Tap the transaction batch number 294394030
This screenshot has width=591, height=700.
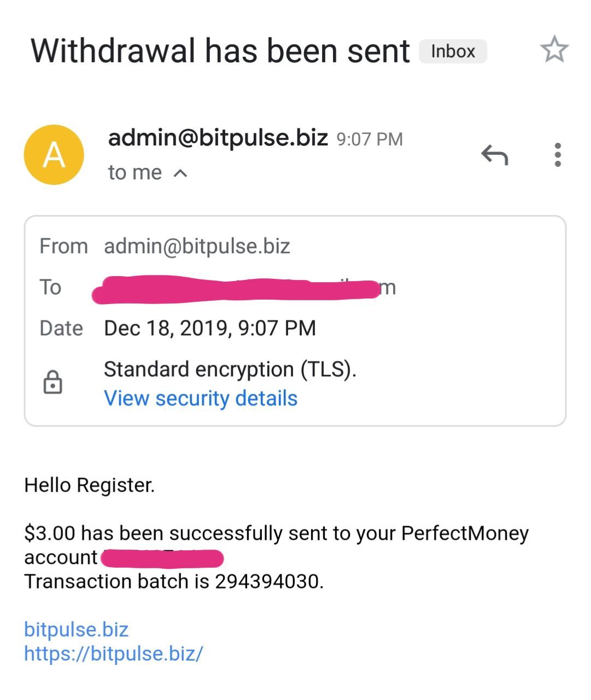click(x=268, y=581)
